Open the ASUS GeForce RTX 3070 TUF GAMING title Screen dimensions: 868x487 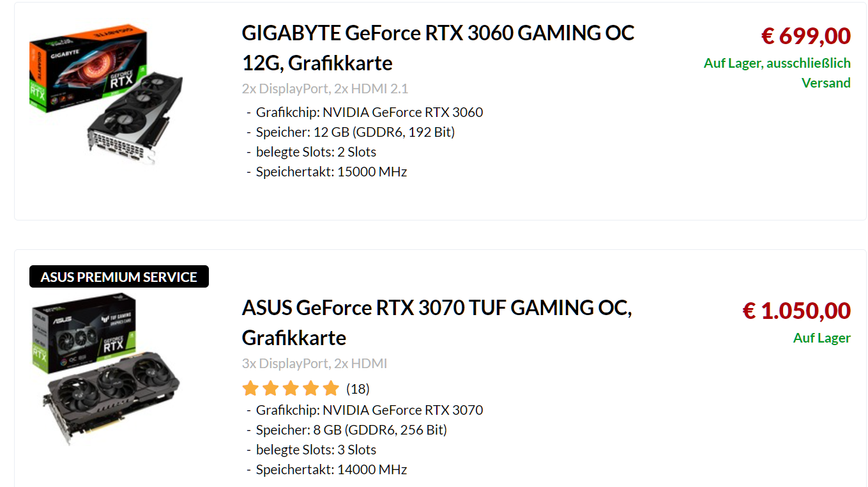click(436, 322)
